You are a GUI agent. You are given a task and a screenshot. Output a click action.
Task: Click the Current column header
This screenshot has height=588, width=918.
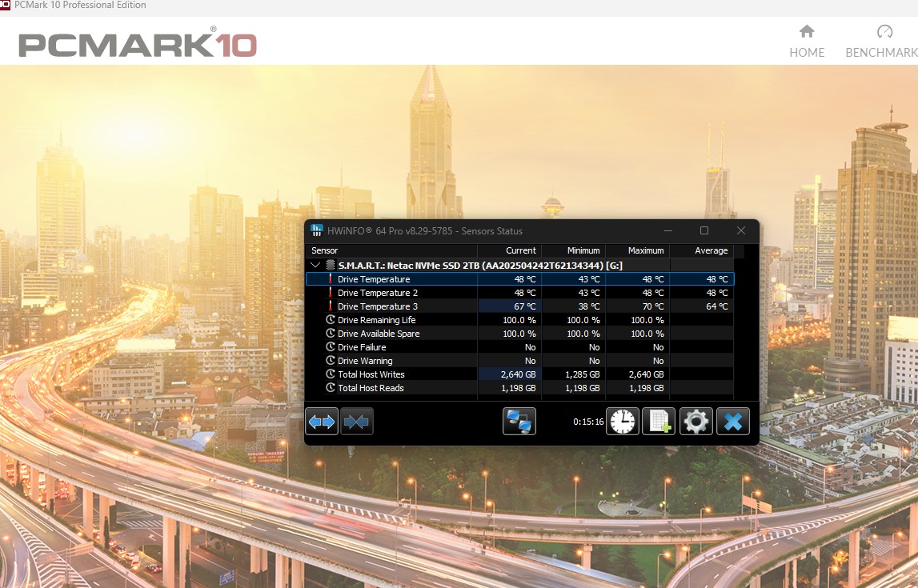tap(520, 250)
